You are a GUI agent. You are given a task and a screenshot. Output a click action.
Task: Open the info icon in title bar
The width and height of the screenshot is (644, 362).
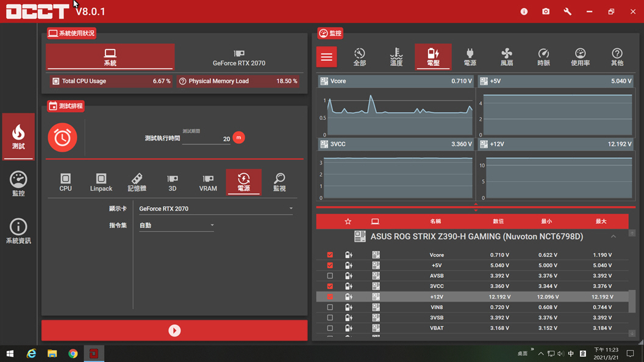pos(524,12)
